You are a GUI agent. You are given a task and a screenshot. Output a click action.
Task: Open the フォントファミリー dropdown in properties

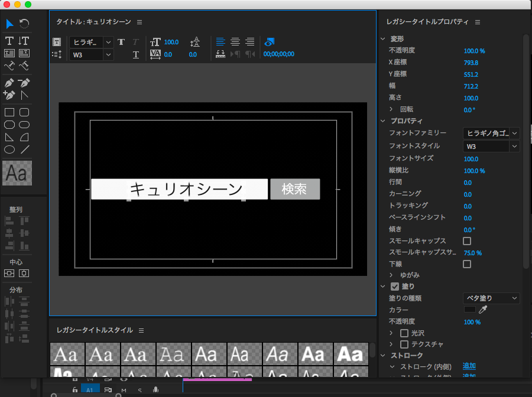(x=491, y=134)
